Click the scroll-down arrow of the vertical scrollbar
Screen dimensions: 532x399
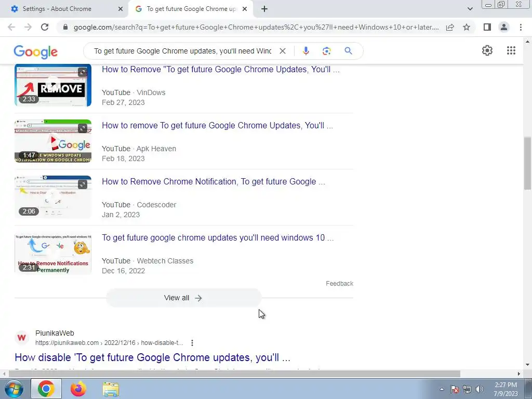click(527, 365)
